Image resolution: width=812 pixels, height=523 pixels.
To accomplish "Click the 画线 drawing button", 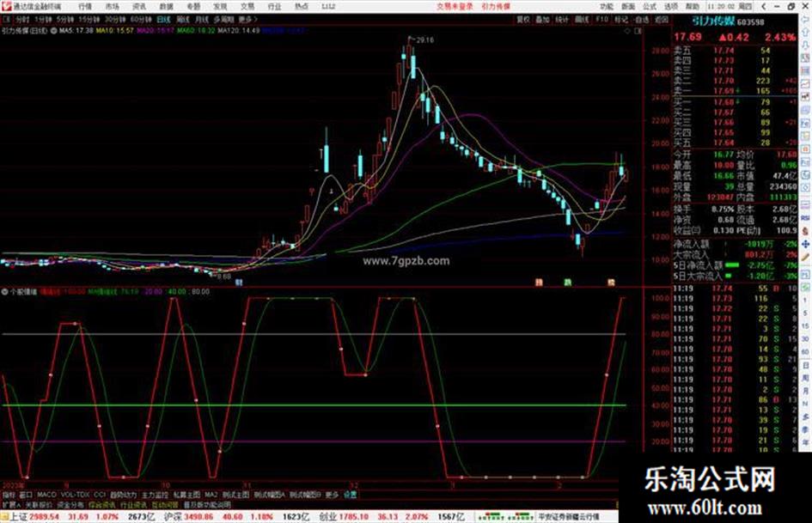I will 582,19.
